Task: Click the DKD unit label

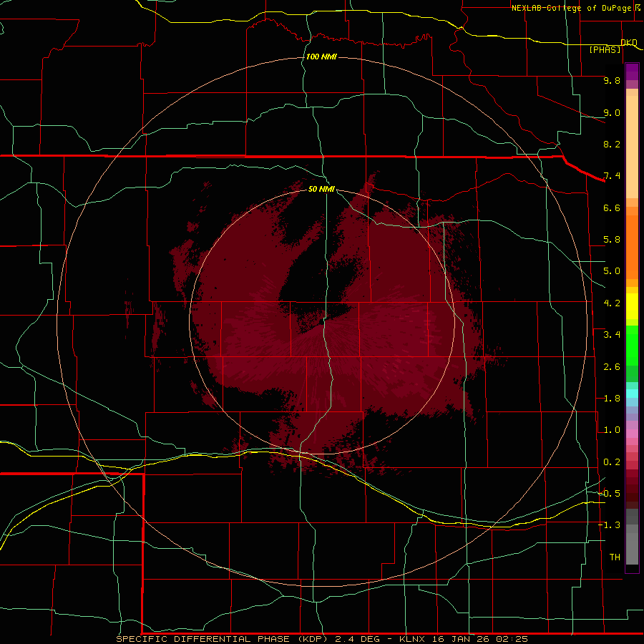Action: point(629,42)
